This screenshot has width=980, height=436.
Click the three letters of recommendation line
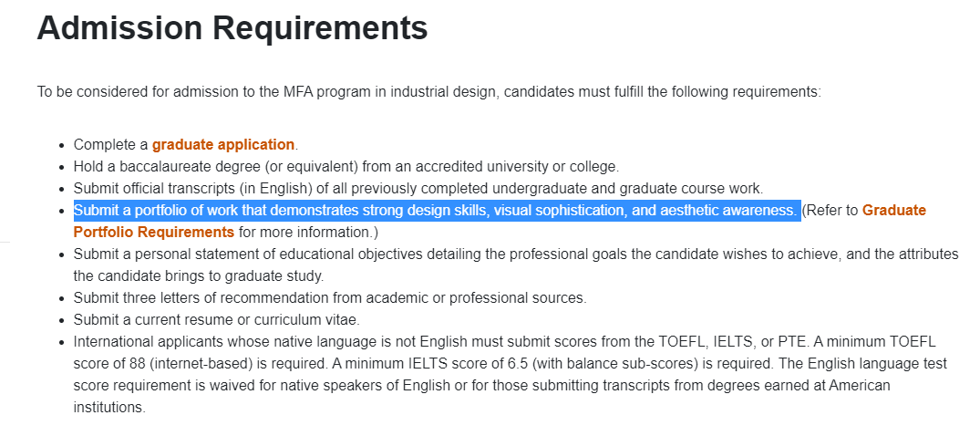click(x=330, y=297)
